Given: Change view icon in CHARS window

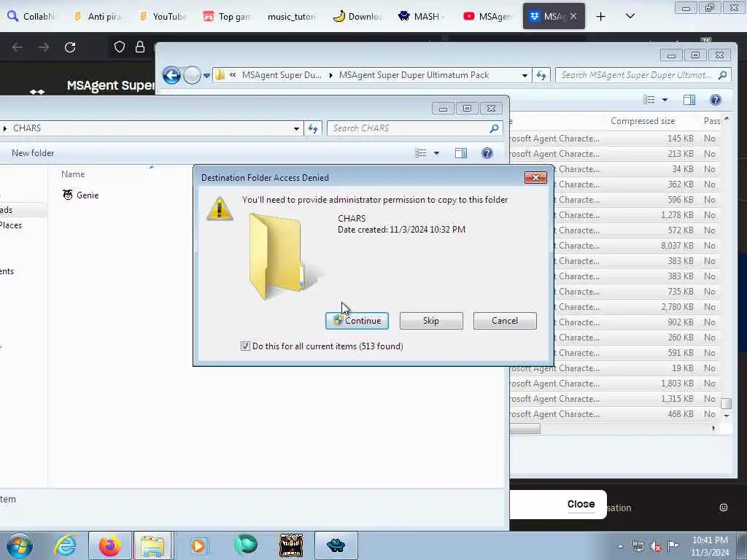Looking at the screenshot, I should pos(421,153).
